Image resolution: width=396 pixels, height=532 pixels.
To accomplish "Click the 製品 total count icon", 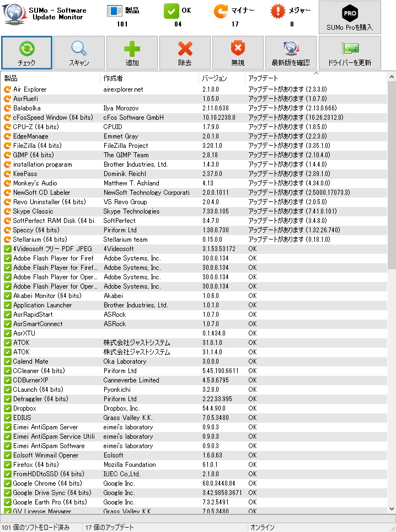I will (x=114, y=11).
